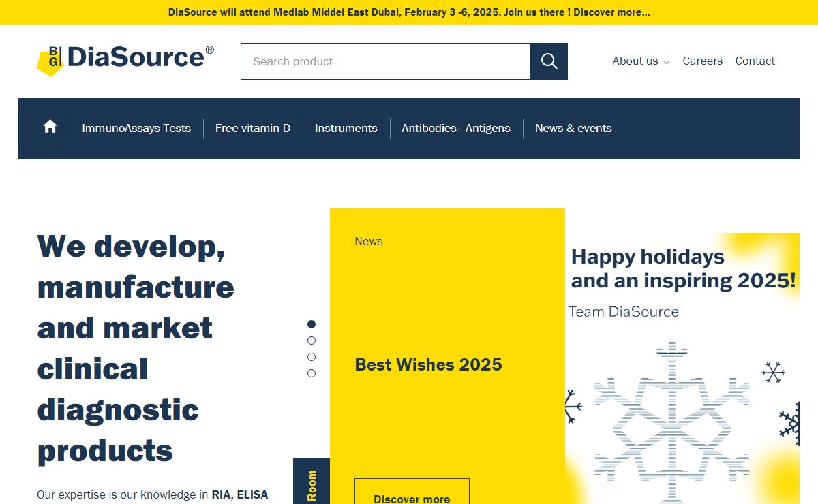Click the magnifier search button
This screenshot has width=818, height=504.
(x=549, y=61)
